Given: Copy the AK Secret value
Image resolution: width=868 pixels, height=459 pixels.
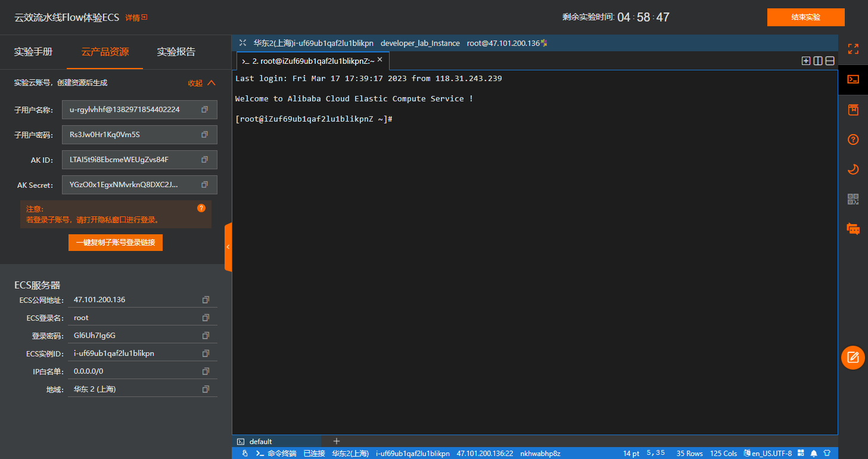Looking at the screenshot, I should (x=204, y=185).
